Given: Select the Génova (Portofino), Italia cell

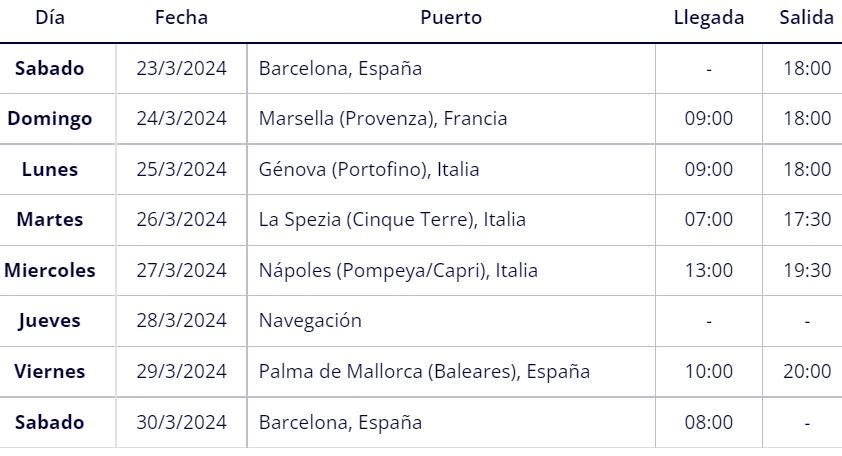Looking at the screenshot, I should [x=369, y=170].
